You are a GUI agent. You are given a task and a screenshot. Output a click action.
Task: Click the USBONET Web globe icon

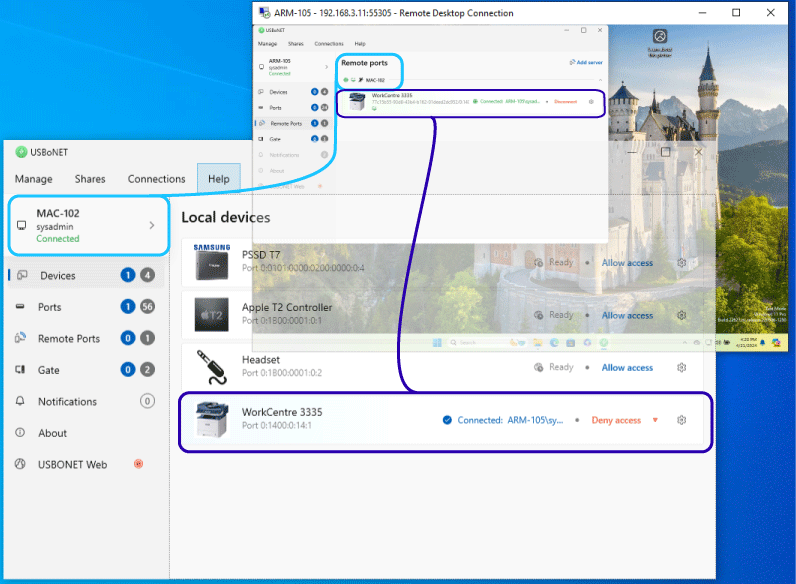[x=20, y=464]
